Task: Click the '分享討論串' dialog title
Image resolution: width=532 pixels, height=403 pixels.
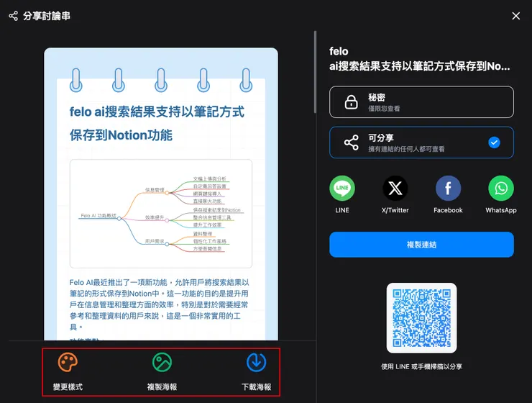Action: tap(47, 16)
